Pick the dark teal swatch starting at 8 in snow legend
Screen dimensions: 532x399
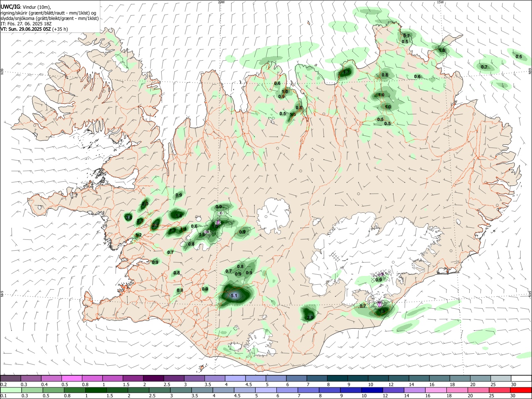tap(337, 378)
